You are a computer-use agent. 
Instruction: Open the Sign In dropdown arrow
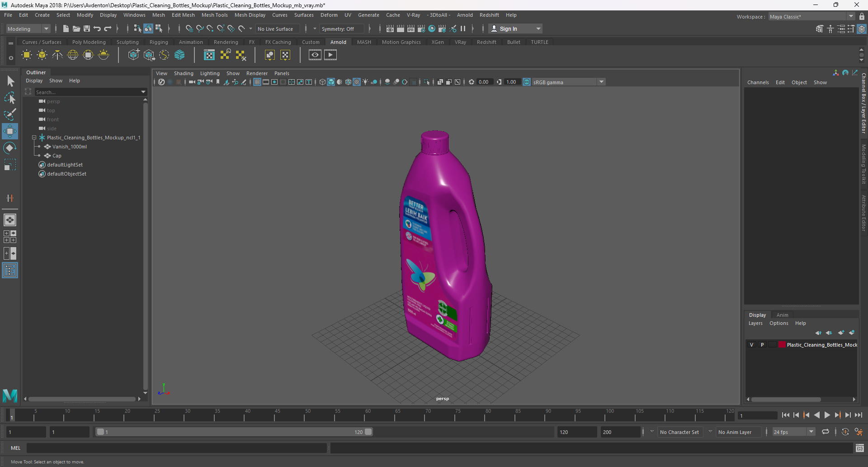(x=538, y=29)
